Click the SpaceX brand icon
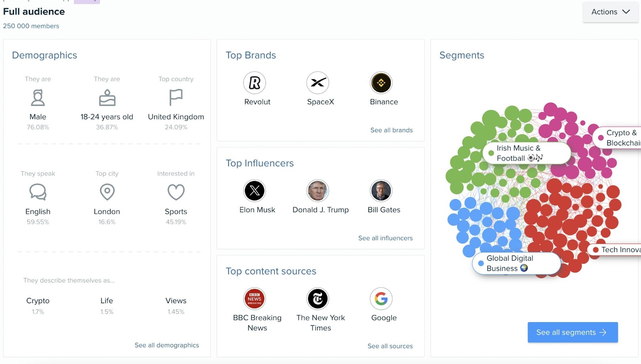 (318, 82)
